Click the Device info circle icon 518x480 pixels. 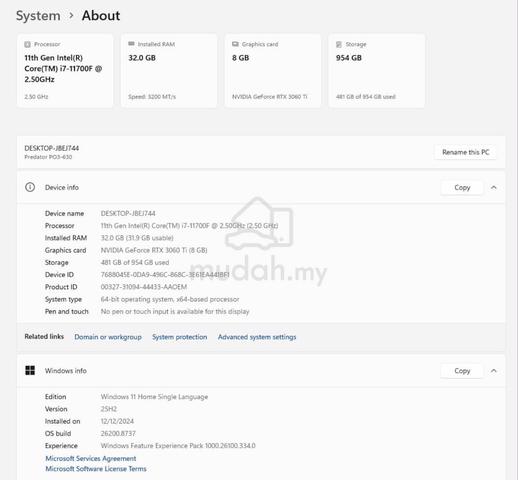tap(30, 187)
